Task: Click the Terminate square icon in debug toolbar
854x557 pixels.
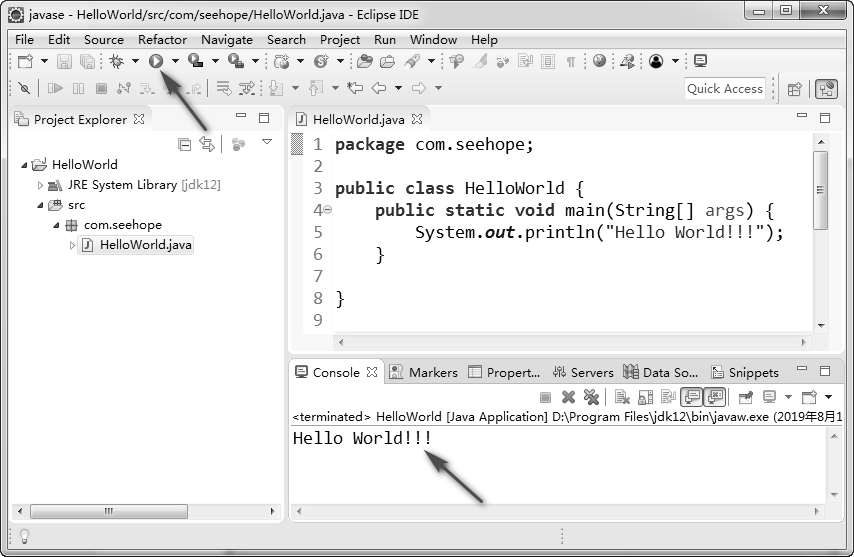Action: [101, 88]
